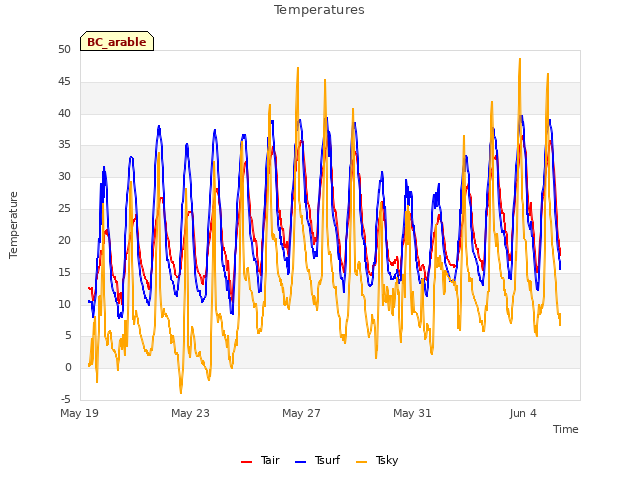Click the BC_arable label box
Screen dimensions: 640x480
[117, 41]
